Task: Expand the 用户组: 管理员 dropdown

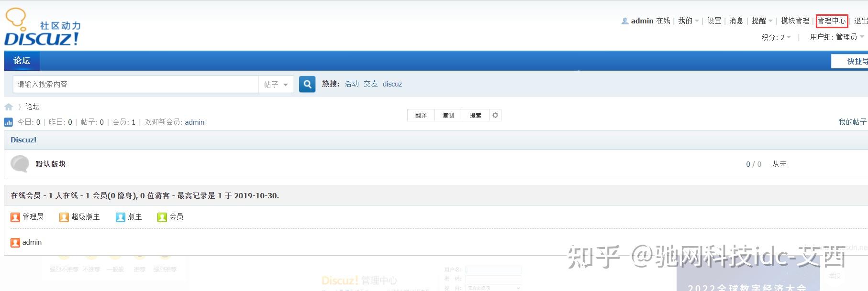Action: [x=837, y=37]
